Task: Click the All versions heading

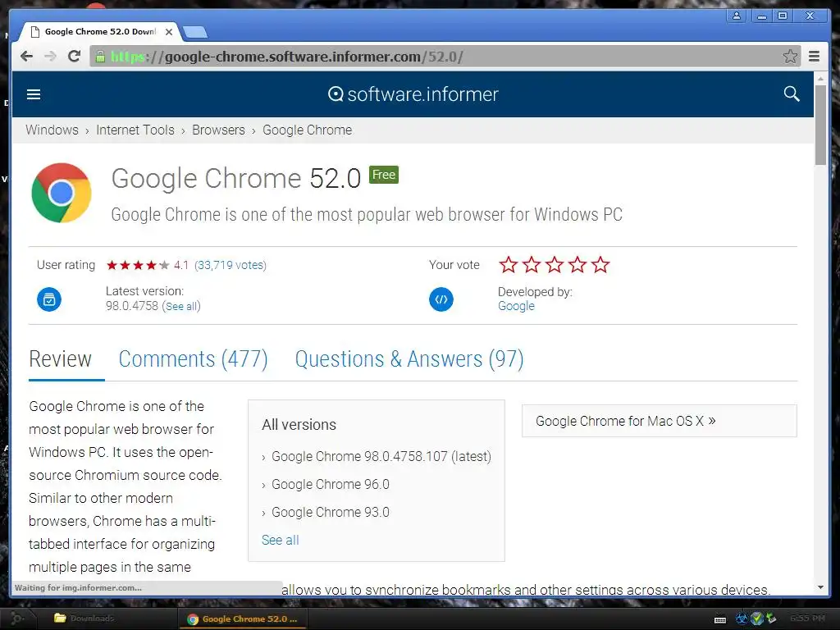Action: [x=299, y=425]
